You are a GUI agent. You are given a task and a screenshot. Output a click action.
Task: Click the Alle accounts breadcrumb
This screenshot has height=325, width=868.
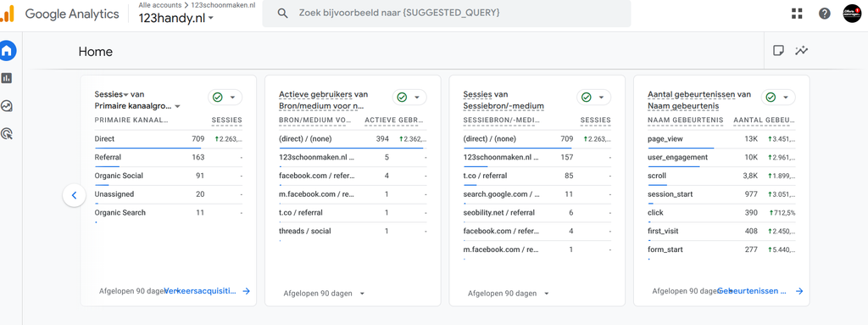pyautogui.click(x=160, y=5)
